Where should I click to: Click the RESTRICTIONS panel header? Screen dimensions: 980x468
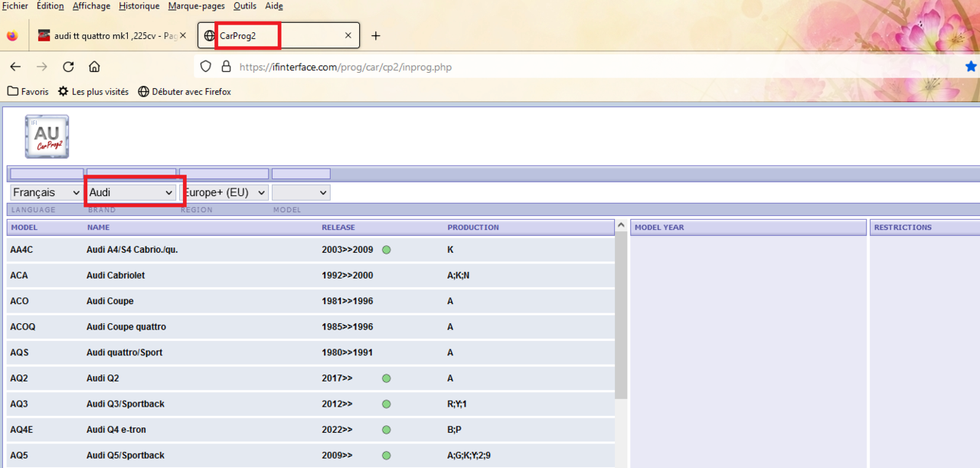925,227
